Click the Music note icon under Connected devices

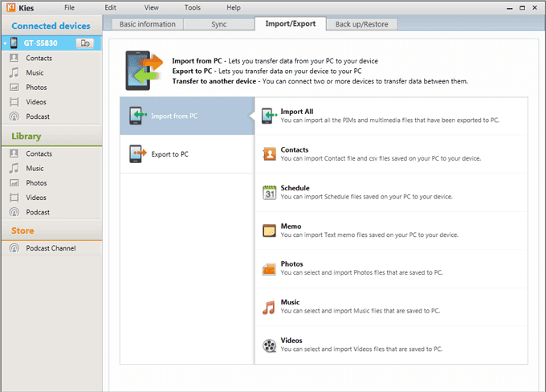(14, 72)
